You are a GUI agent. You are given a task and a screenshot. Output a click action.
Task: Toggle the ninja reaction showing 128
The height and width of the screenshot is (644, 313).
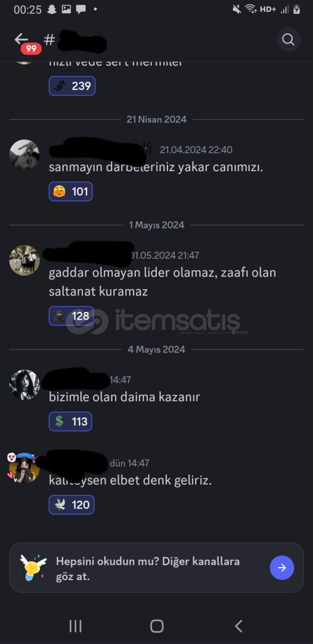[72, 316]
